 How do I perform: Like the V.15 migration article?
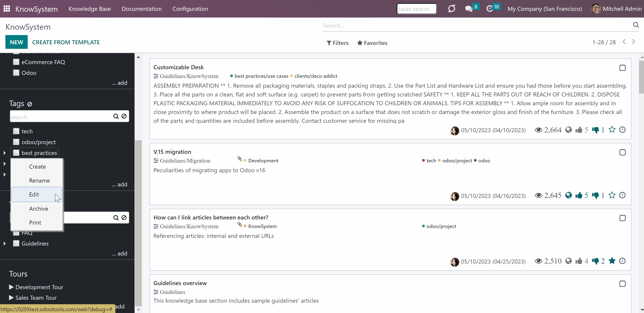(x=579, y=195)
